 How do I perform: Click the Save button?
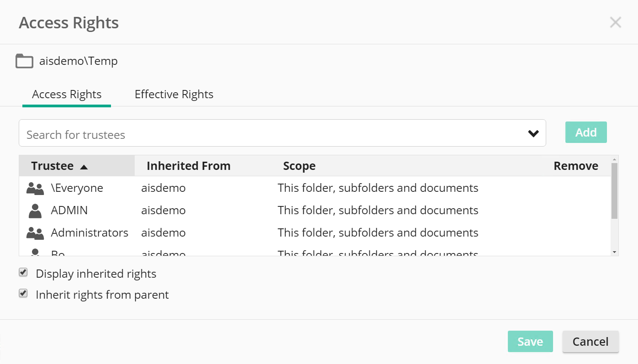(x=530, y=342)
